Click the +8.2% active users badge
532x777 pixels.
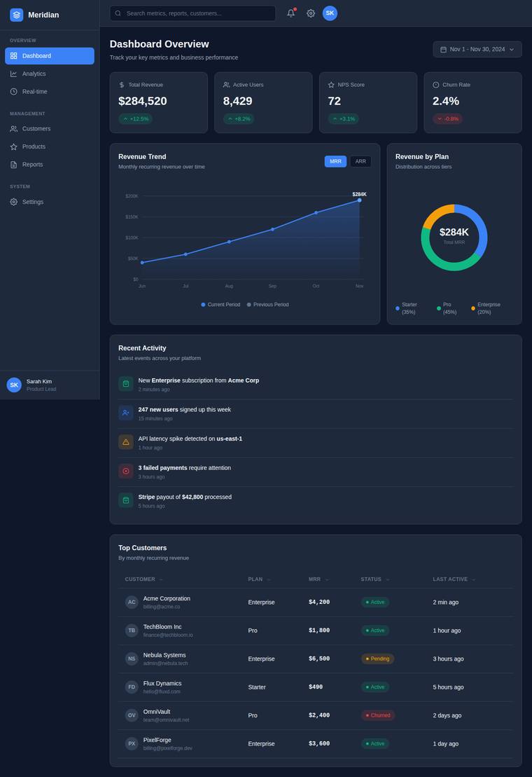pos(239,119)
